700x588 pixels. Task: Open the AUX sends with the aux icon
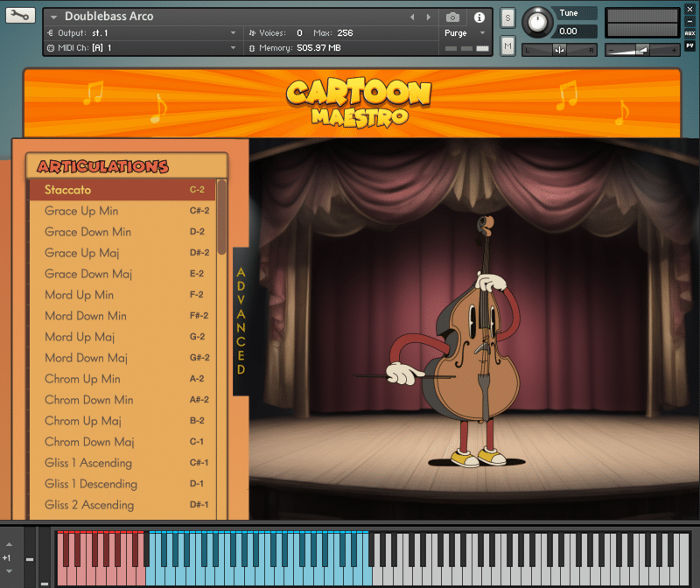690,31
